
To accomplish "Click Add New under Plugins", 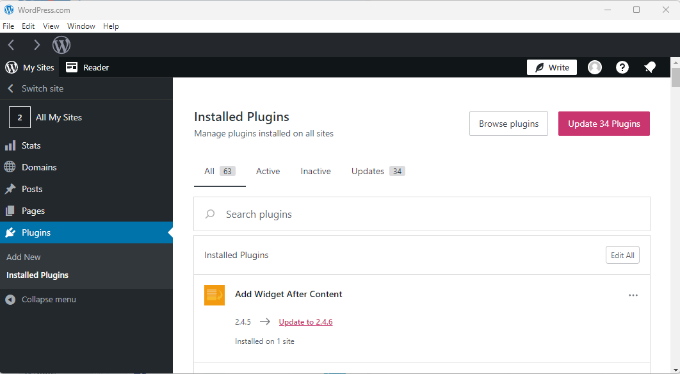I will pyautogui.click(x=23, y=257).
